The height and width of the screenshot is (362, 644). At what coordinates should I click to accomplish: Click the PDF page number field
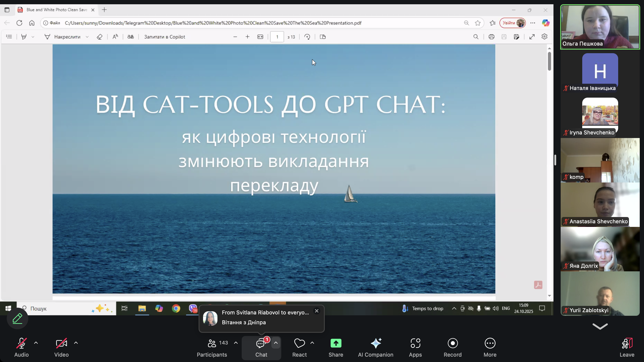(x=277, y=37)
